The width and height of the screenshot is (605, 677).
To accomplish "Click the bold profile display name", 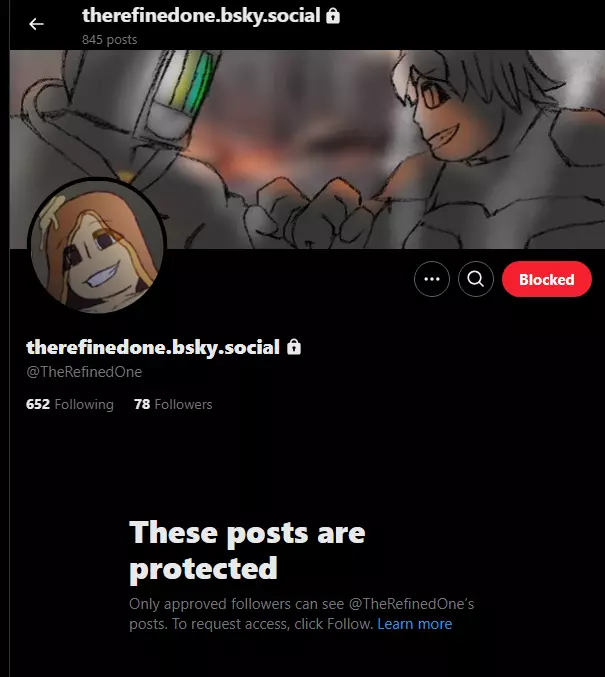I will click(x=153, y=347).
